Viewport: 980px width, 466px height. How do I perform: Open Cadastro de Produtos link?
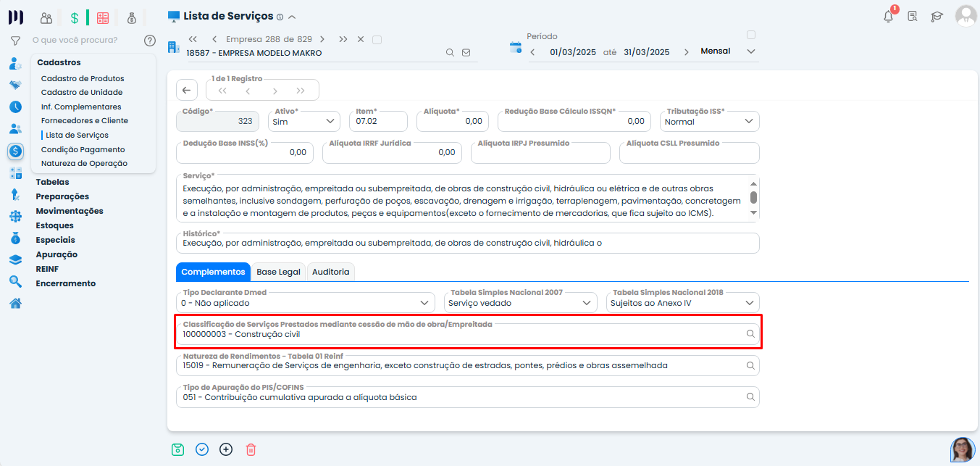(83, 78)
